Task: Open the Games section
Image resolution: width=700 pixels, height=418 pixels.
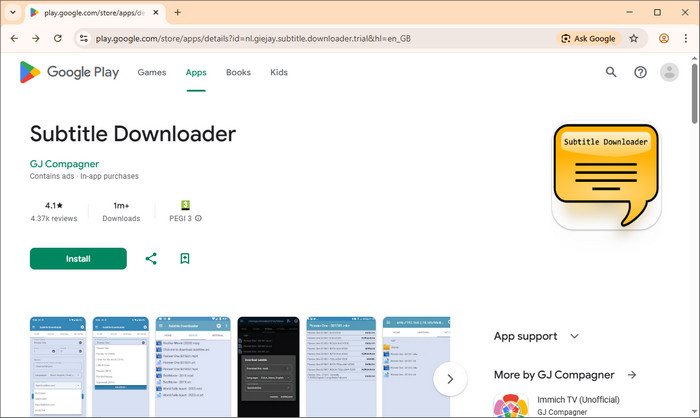Action: tap(152, 72)
